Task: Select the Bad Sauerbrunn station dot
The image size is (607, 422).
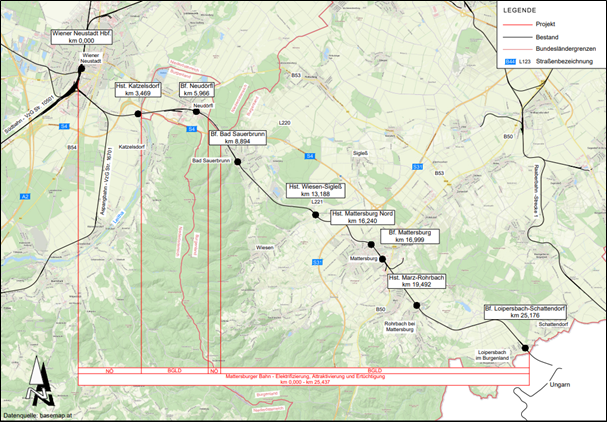Action: [238, 162]
